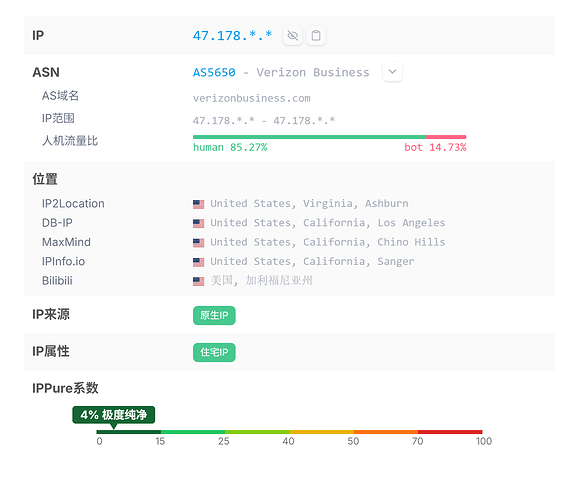Open the AS5650 ASN link
578x500 pixels.
(214, 72)
